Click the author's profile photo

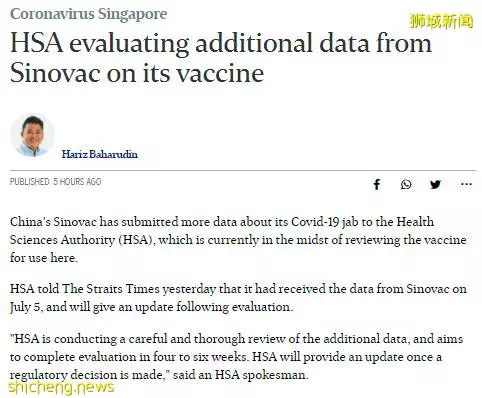click(32, 135)
